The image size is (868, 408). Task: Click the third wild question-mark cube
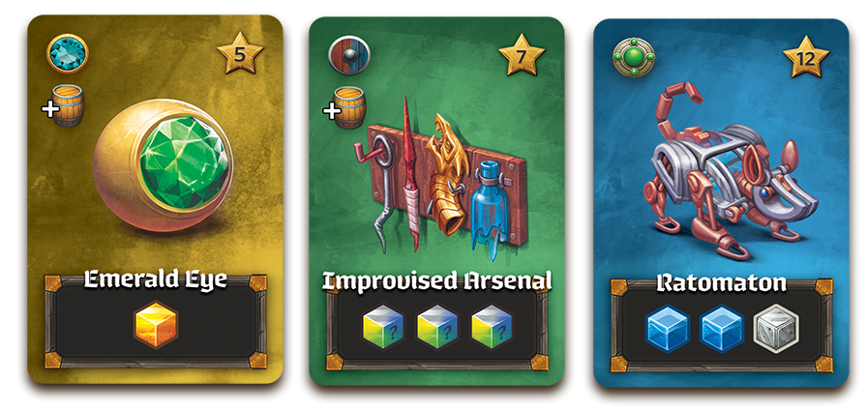click(492, 327)
